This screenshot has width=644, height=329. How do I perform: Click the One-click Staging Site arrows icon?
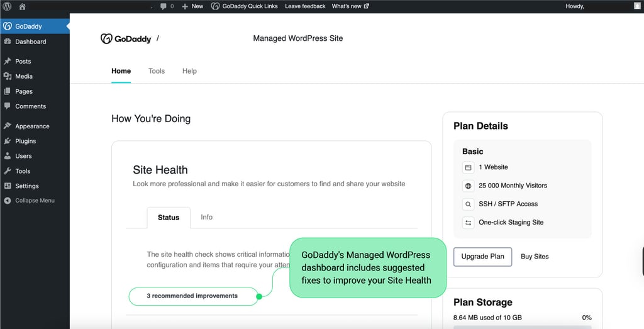point(468,223)
